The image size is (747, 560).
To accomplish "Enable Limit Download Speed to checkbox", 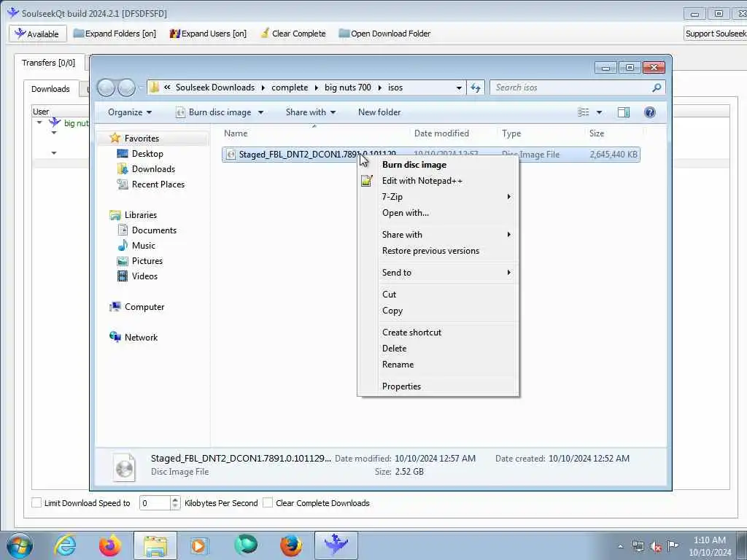I will coord(36,503).
